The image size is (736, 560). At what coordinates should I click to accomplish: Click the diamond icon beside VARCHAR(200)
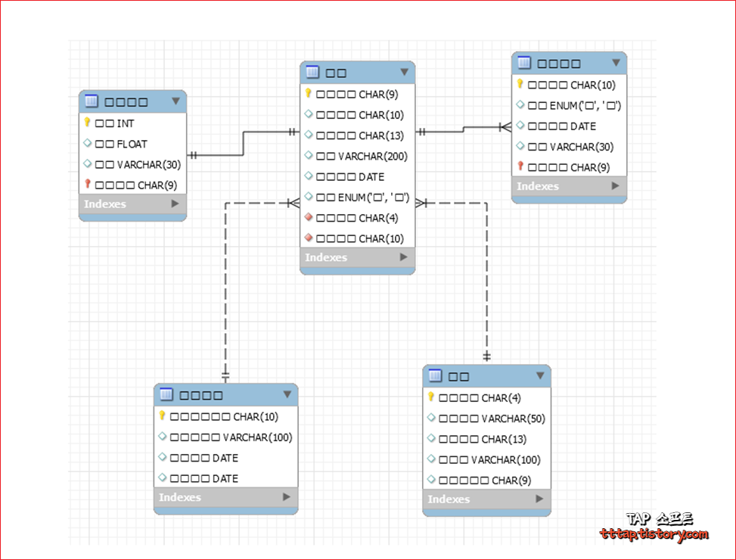pos(309,155)
